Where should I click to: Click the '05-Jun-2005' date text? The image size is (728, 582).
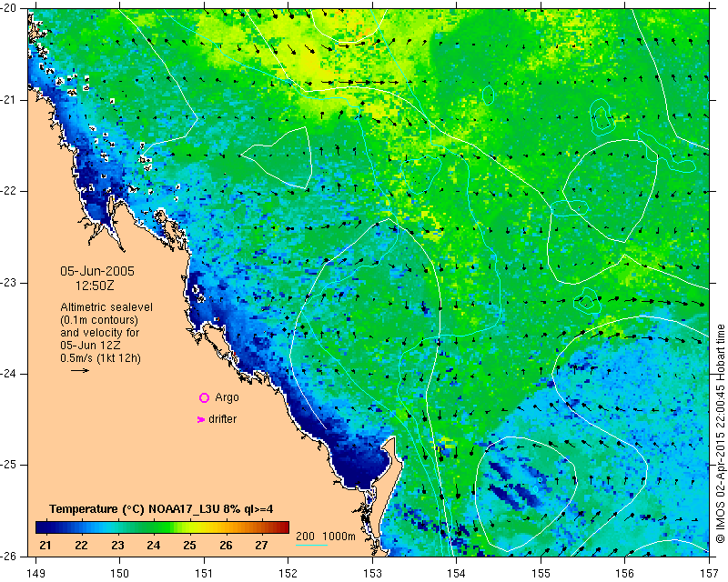[x=97, y=272]
